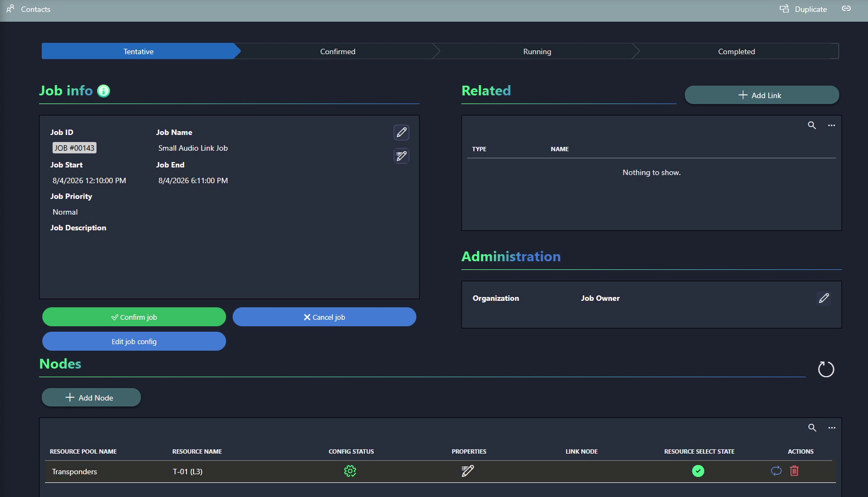Click the T-01 (L3) resource name
The height and width of the screenshot is (497, 868).
[x=188, y=472]
